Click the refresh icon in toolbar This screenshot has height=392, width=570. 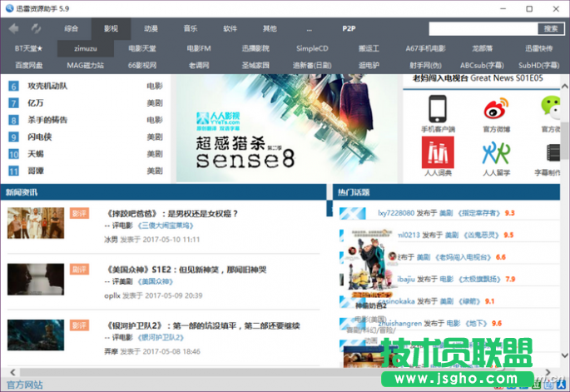tap(36, 28)
